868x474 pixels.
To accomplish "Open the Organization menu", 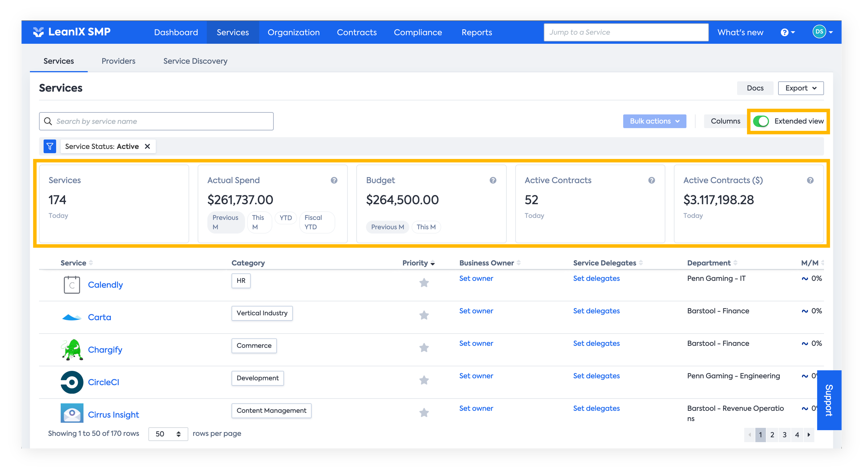I will [x=294, y=32].
